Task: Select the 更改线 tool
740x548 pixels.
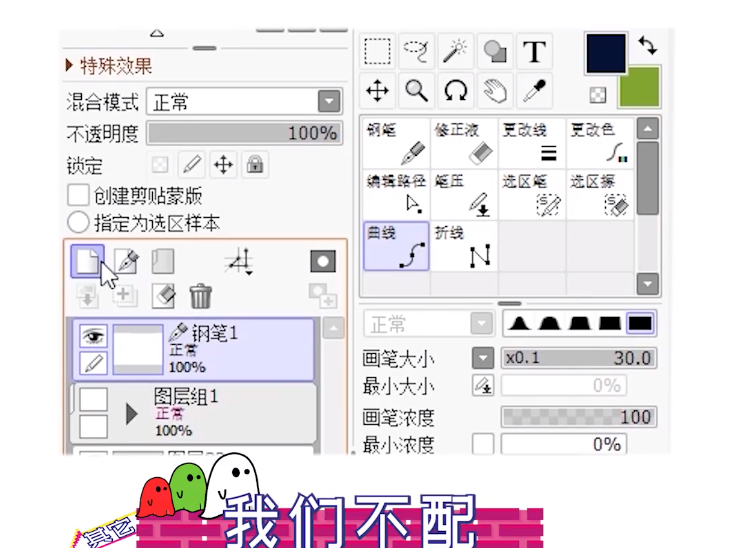Action: pos(532,143)
